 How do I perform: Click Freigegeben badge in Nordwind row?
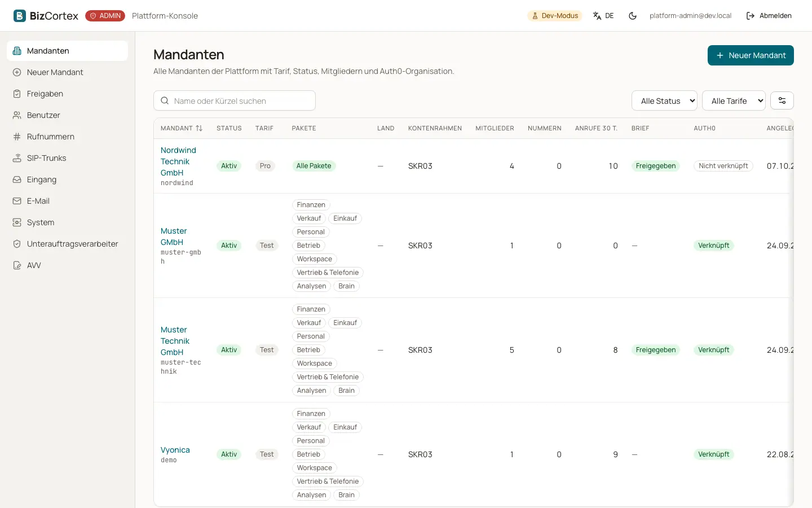point(656,166)
